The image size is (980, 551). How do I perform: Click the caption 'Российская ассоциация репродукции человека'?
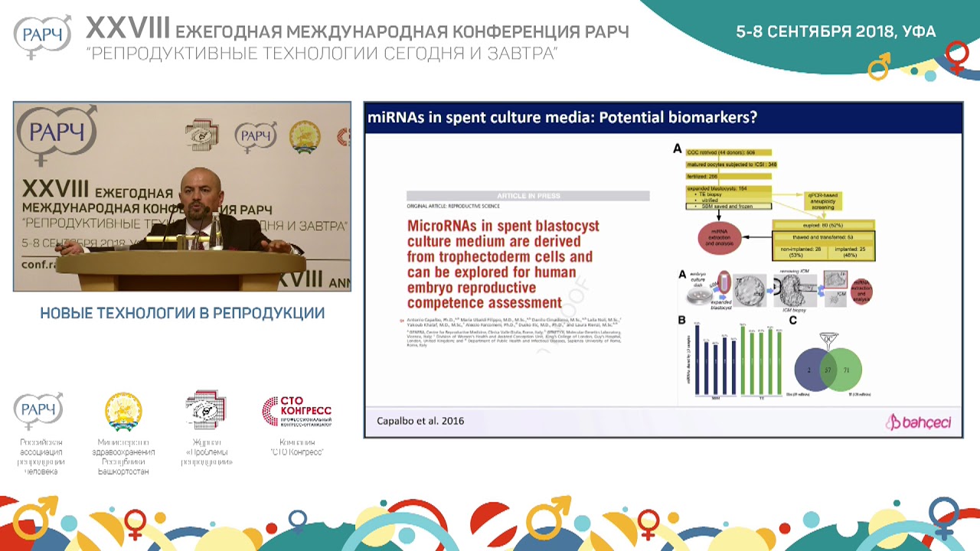pyautogui.click(x=41, y=456)
